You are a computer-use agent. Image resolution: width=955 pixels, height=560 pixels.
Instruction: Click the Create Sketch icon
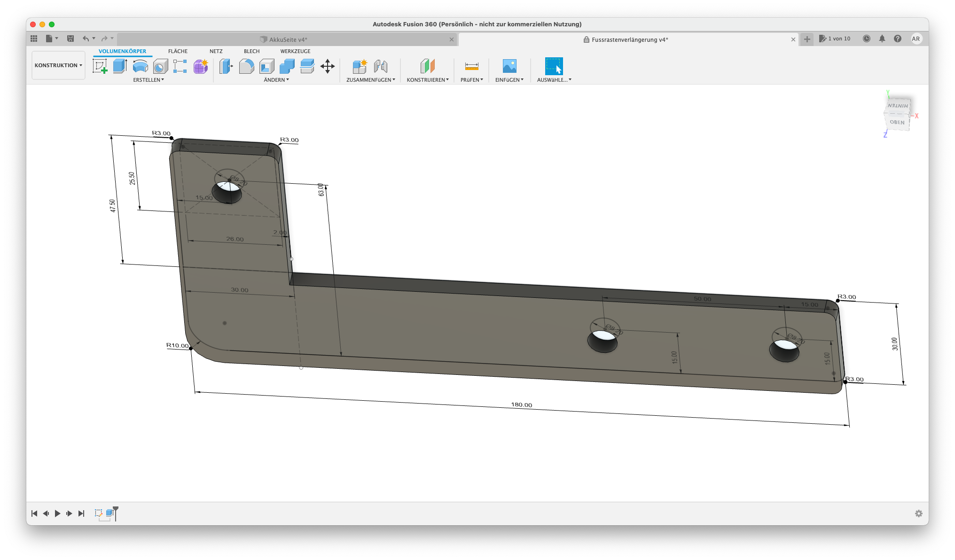click(100, 66)
